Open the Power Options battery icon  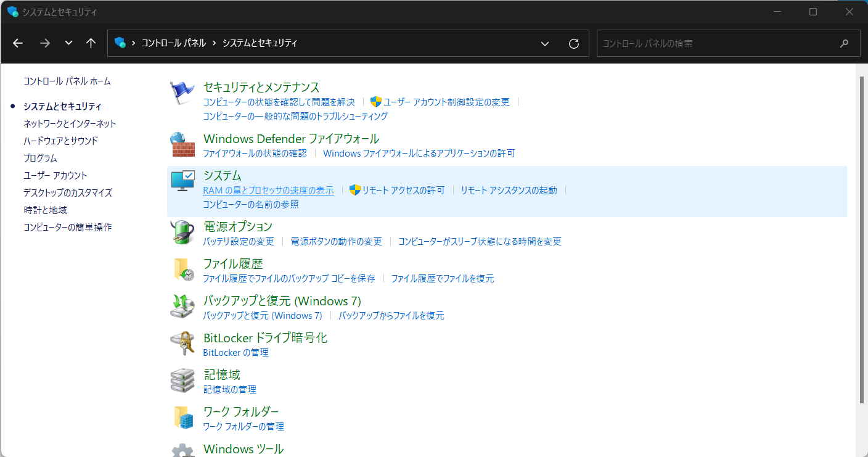(182, 233)
